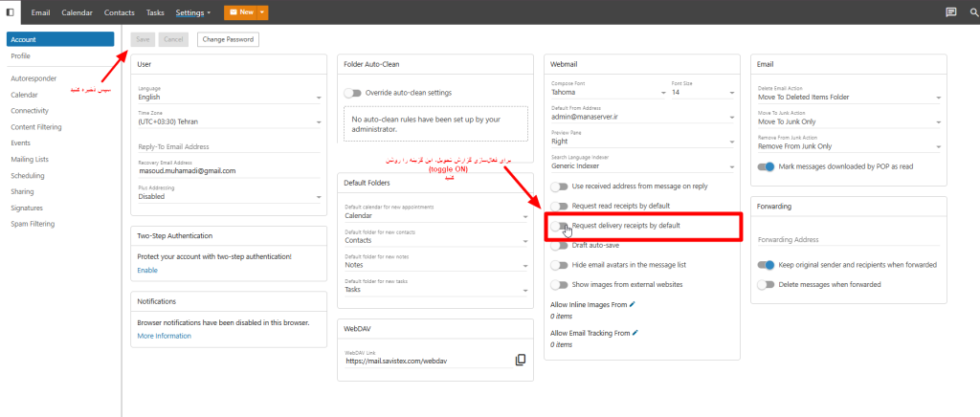This screenshot has height=417, width=980.
Task: Expand the Compose Font Tahoma dropdown
Action: tap(607, 93)
